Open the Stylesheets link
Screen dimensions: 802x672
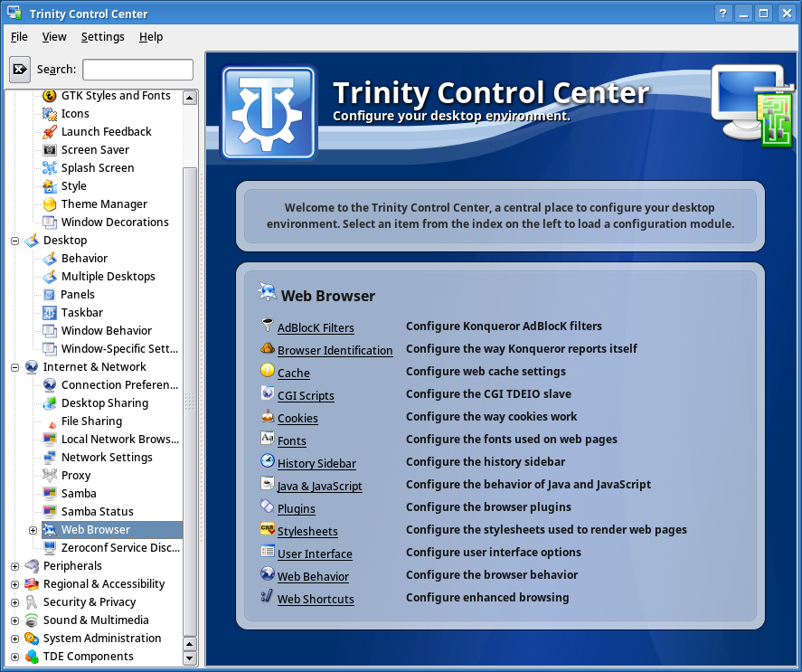[x=307, y=531]
